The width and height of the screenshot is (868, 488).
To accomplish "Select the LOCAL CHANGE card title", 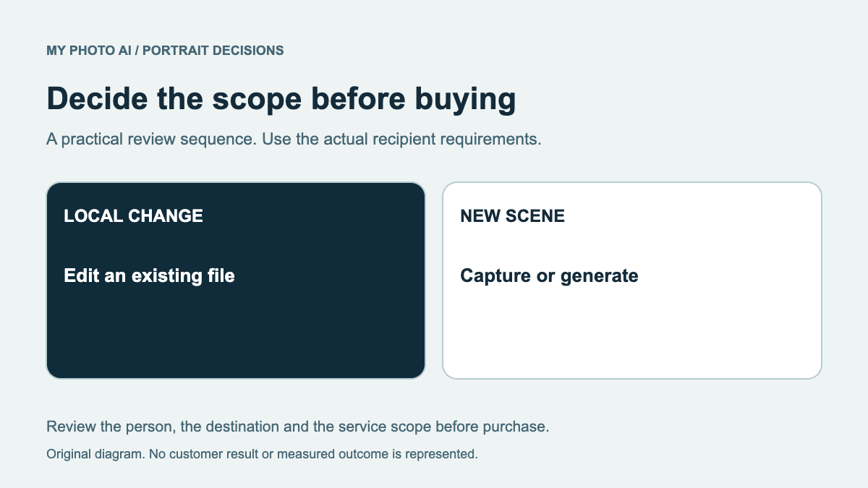I will click(x=133, y=215).
